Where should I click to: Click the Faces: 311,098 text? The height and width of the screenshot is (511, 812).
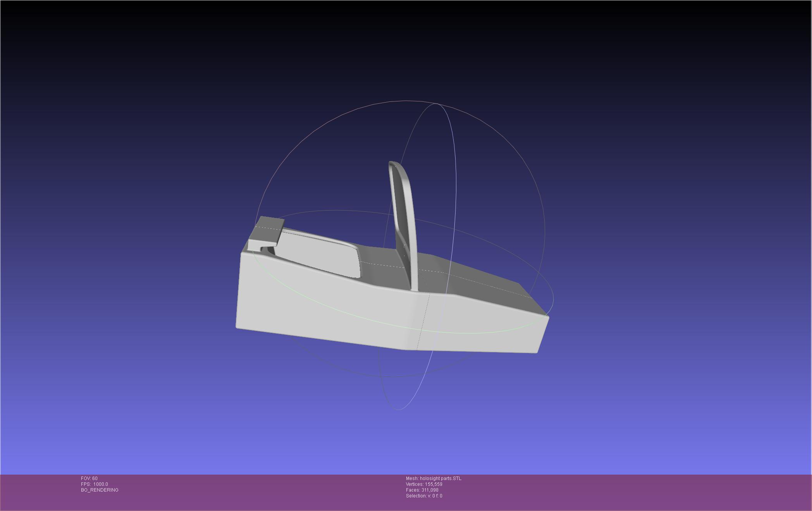point(422,490)
